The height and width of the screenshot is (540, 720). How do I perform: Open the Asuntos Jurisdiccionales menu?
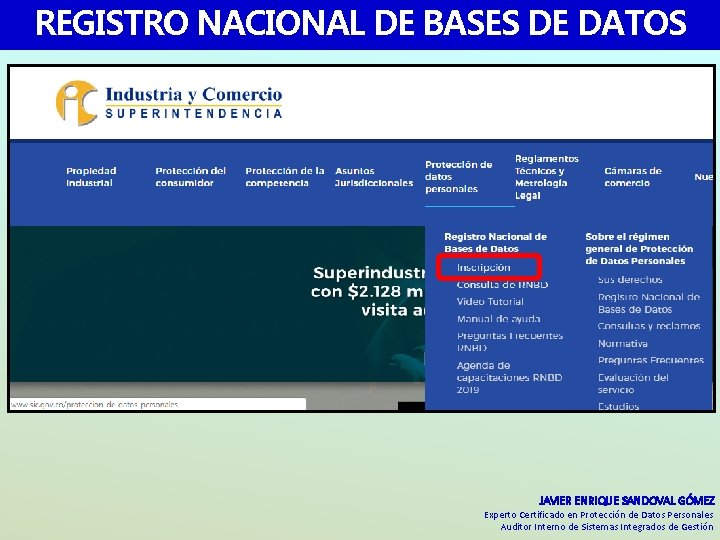374,177
